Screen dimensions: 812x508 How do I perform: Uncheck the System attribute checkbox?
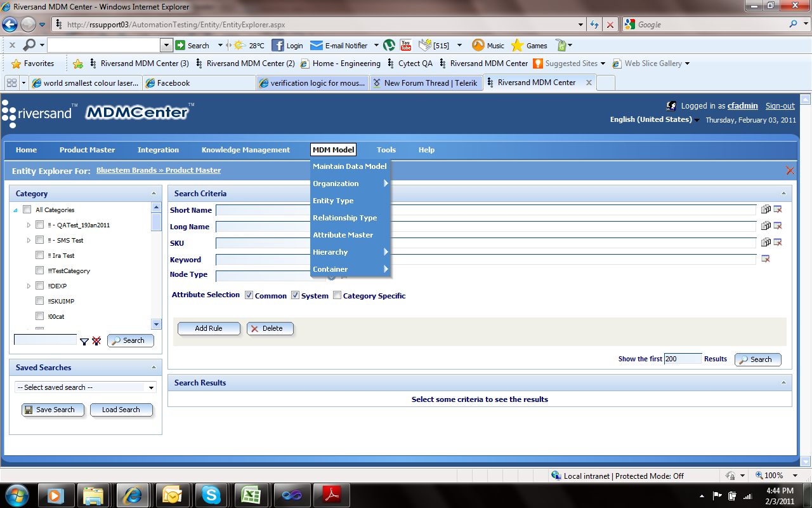295,295
